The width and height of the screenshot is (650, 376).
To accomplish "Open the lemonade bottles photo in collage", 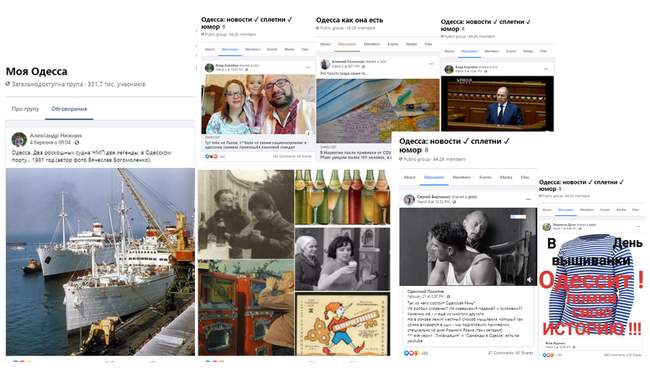I will 342,197.
